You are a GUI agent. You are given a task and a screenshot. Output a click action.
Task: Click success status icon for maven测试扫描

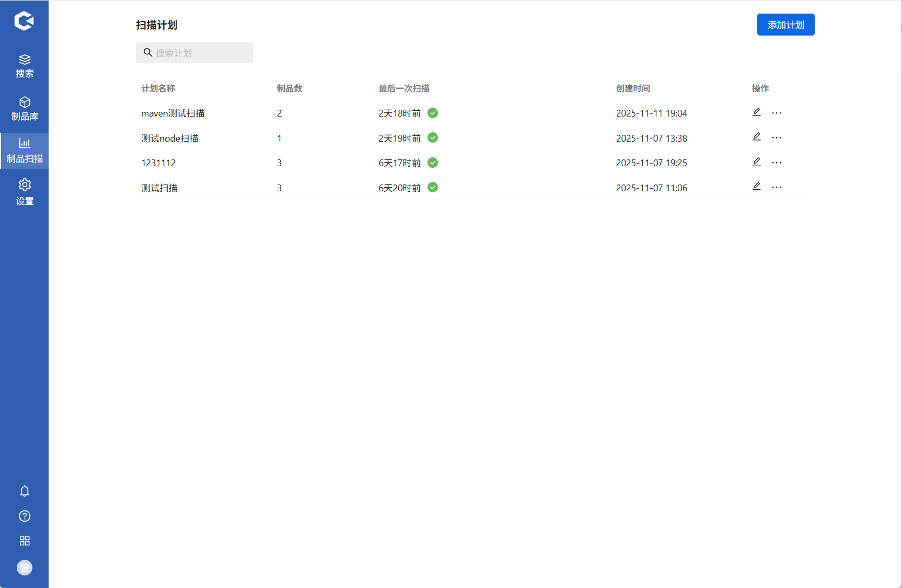click(x=433, y=113)
